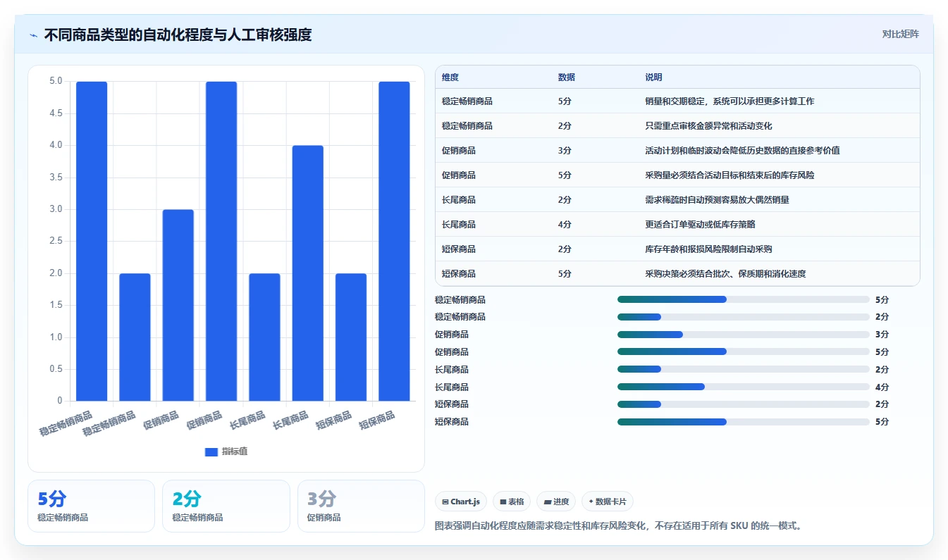948x560 pixels.
Task: Click the 促销商品 5分 progress bar
Action: (744, 351)
